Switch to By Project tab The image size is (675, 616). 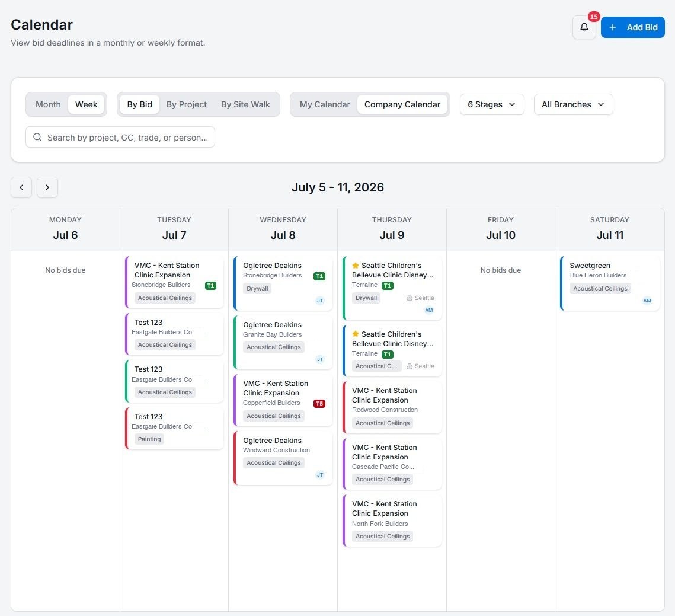pyautogui.click(x=187, y=104)
